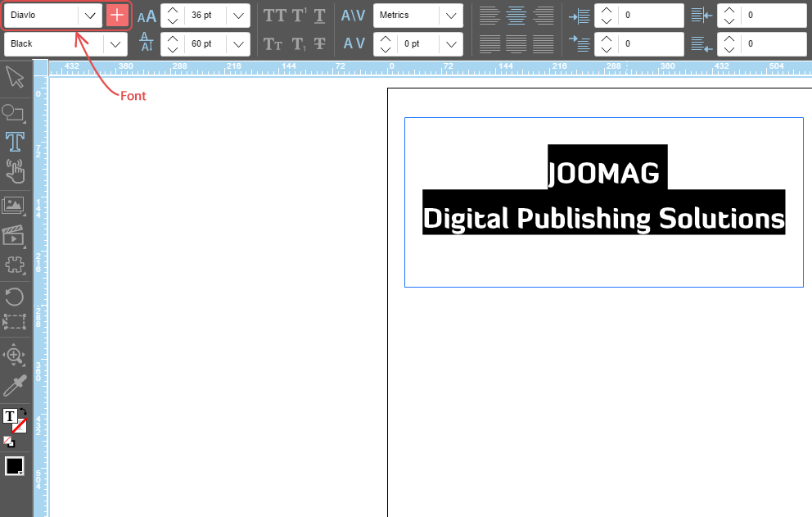812x517 pixels.
Task: Open the 36 pt font size dropdown
Action: pos(237,16)
